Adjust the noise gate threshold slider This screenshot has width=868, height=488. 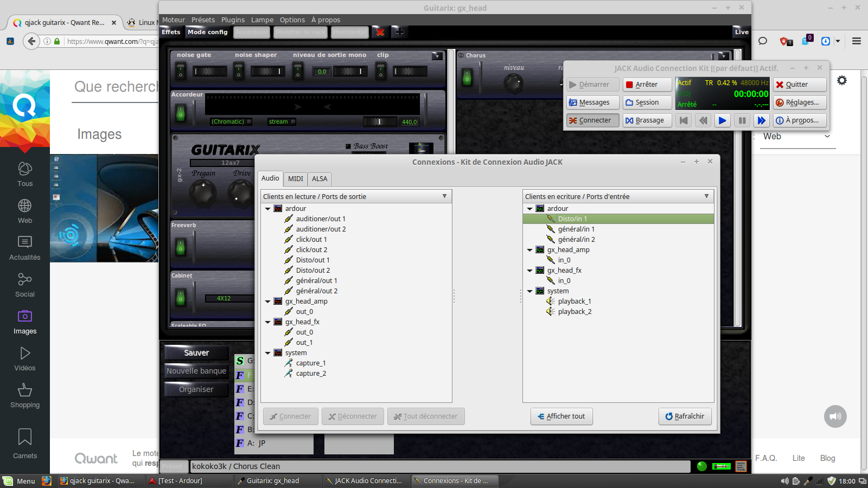point(210,71)
